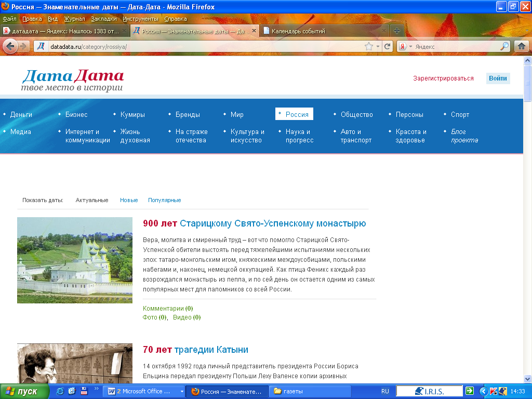Click the Войти button

[498, 78]
